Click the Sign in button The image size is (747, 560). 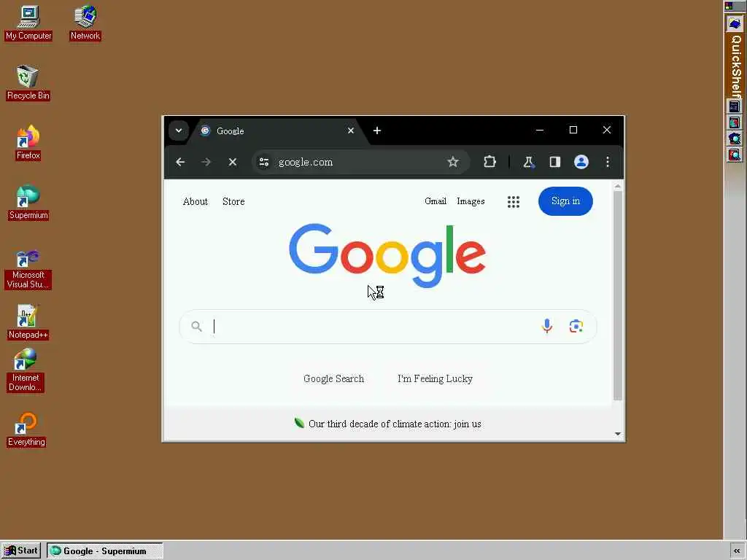565,201
